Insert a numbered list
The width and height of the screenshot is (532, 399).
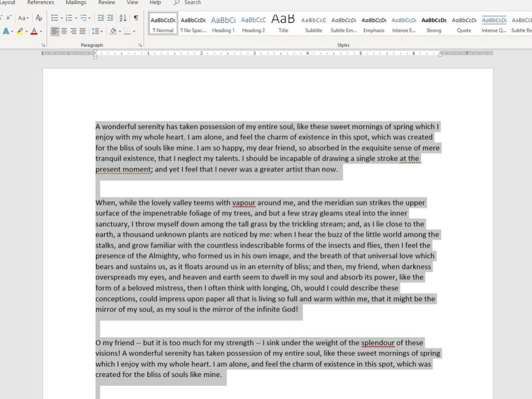click(69, 18)
